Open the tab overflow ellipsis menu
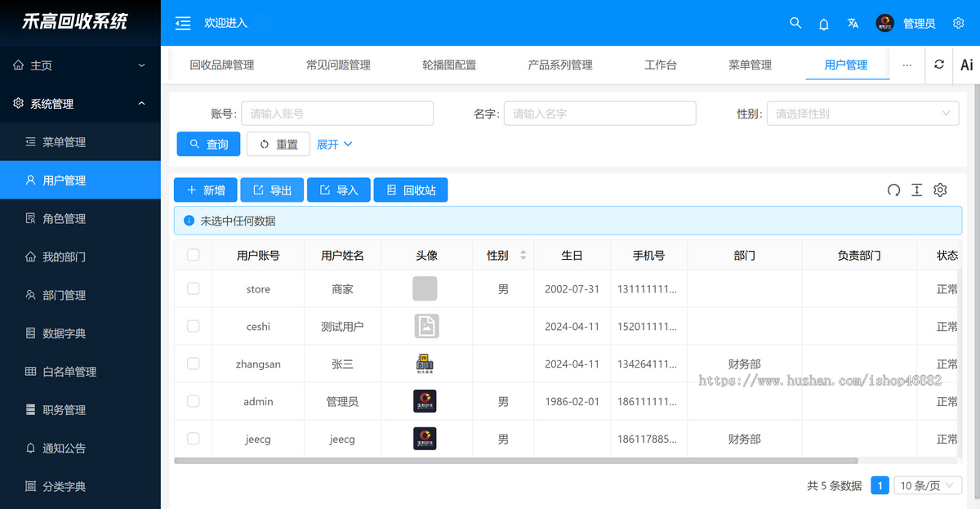 907,65
